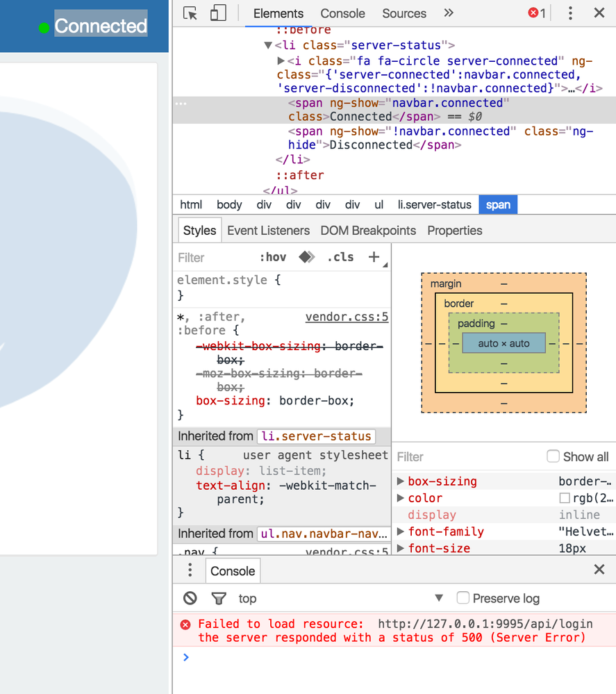Image resolution: width=616 pixels, height=694 pixels.
Task: Check Show all in computed styles
Action: pos(553,456)
